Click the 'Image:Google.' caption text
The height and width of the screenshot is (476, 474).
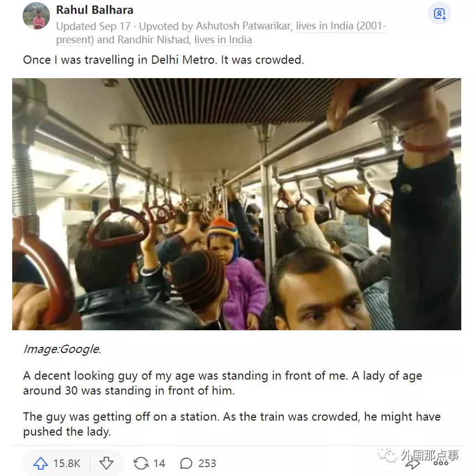coord(62,349)
